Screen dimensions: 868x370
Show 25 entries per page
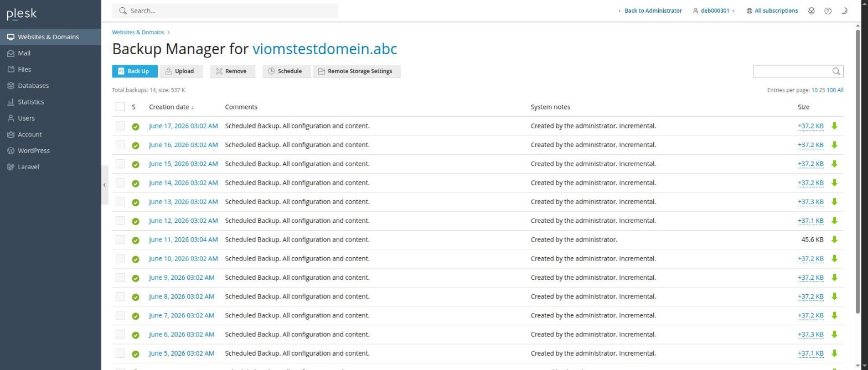click(821, 90)
